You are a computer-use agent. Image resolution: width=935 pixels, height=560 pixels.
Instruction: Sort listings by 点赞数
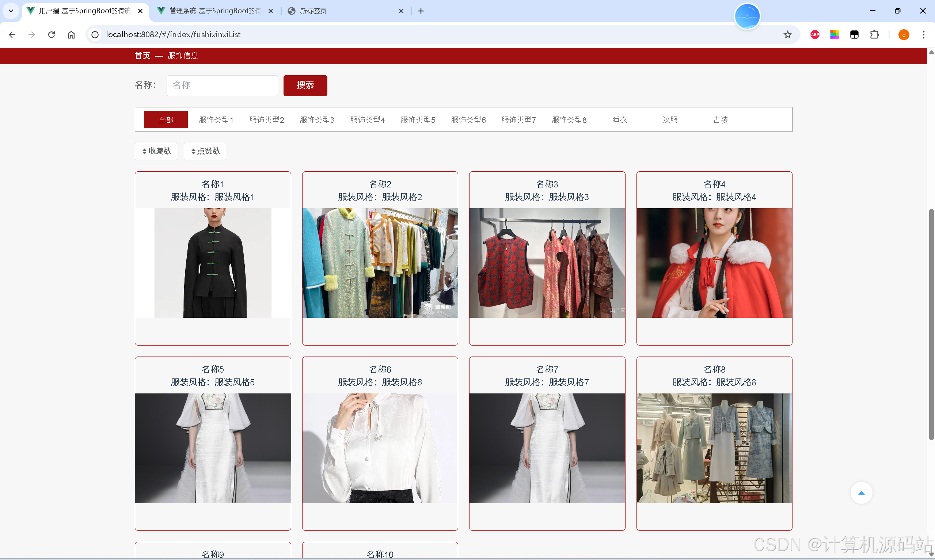point(205,151)
